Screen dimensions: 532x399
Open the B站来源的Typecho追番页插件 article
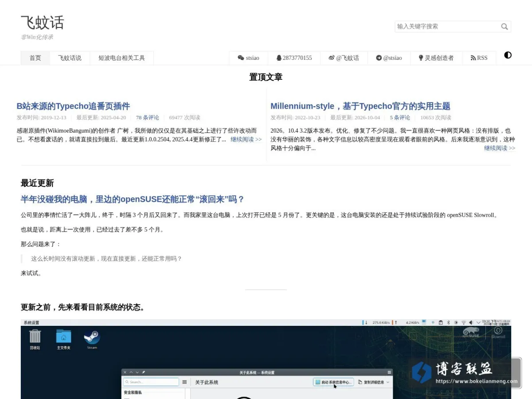73,106
